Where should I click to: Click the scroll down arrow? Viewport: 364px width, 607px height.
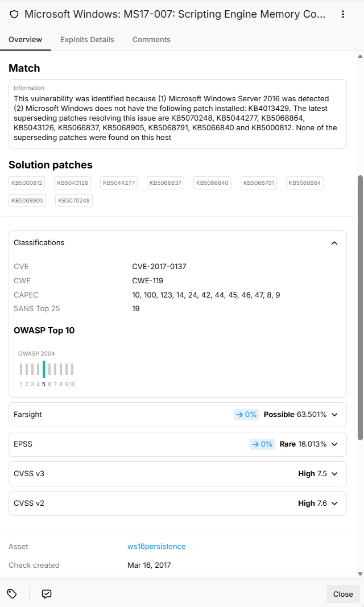click(360, 574)
